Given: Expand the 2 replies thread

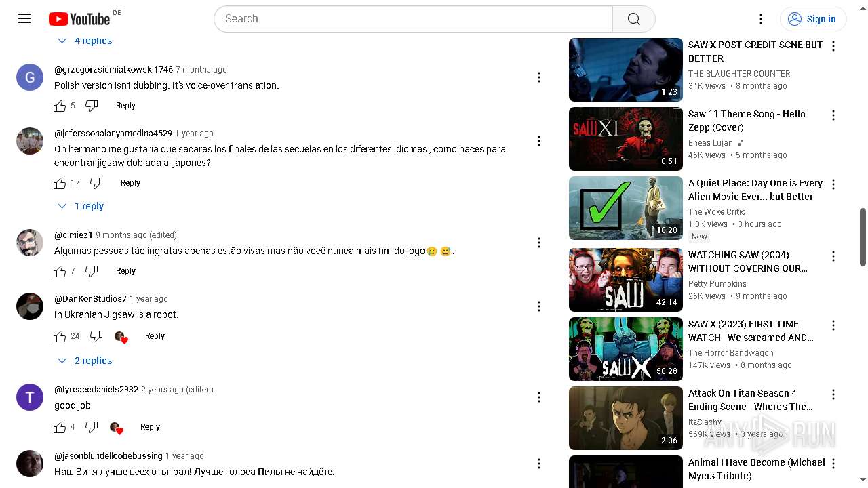Looking at the screenshot, I should [x=85, y=361].
